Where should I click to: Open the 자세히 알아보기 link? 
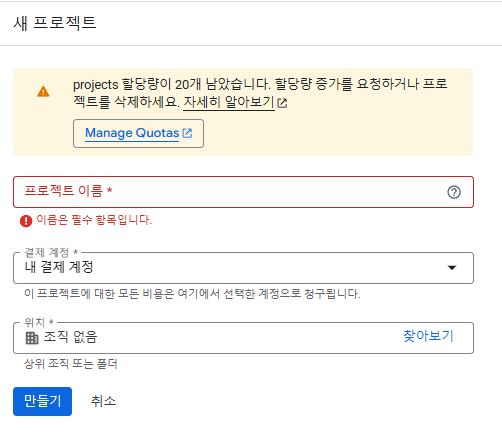[x=229, y=102]
